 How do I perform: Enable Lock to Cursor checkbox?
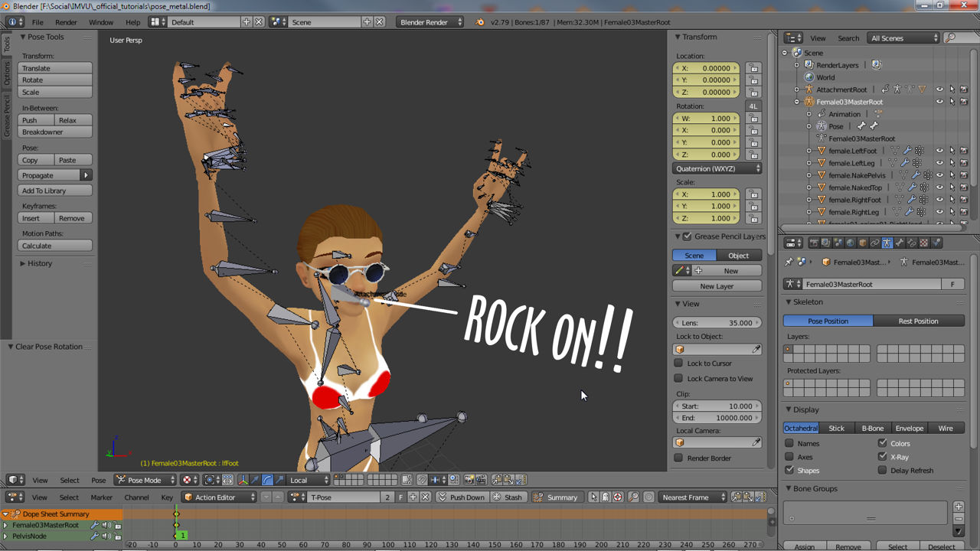678,364
